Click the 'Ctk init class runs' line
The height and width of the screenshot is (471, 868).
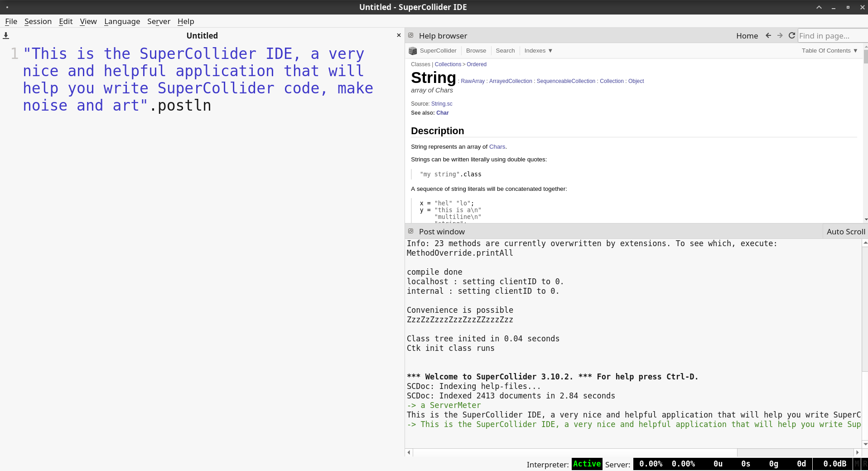point(450,348)
